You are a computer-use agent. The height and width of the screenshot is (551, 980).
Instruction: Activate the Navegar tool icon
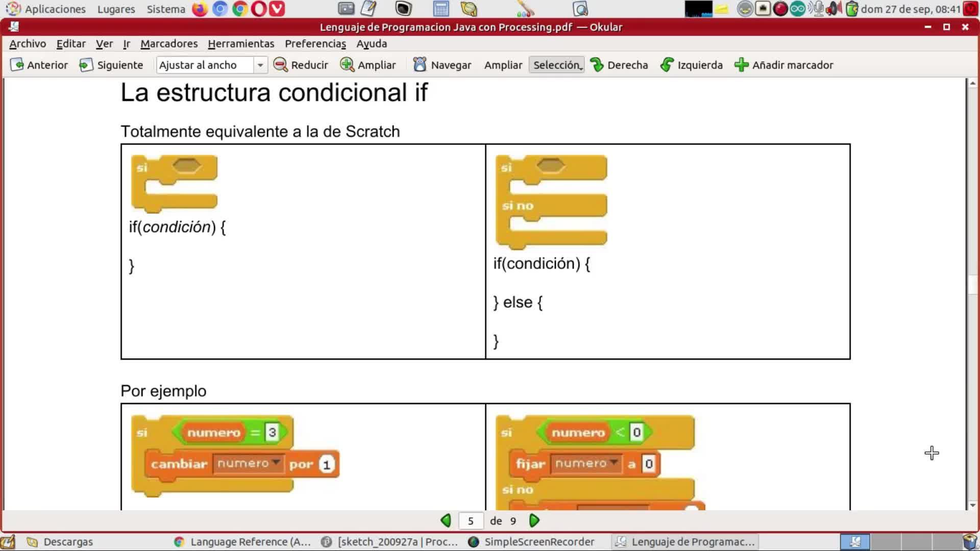point(420,65)
